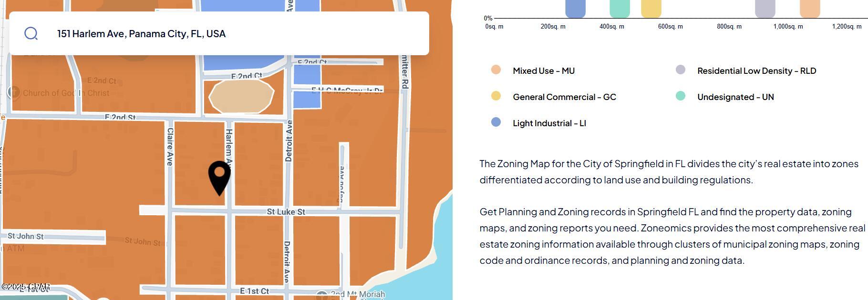Click the Light Industrial legend dot
The height and width of the screenshot is (300, 868).
(496, 122)
